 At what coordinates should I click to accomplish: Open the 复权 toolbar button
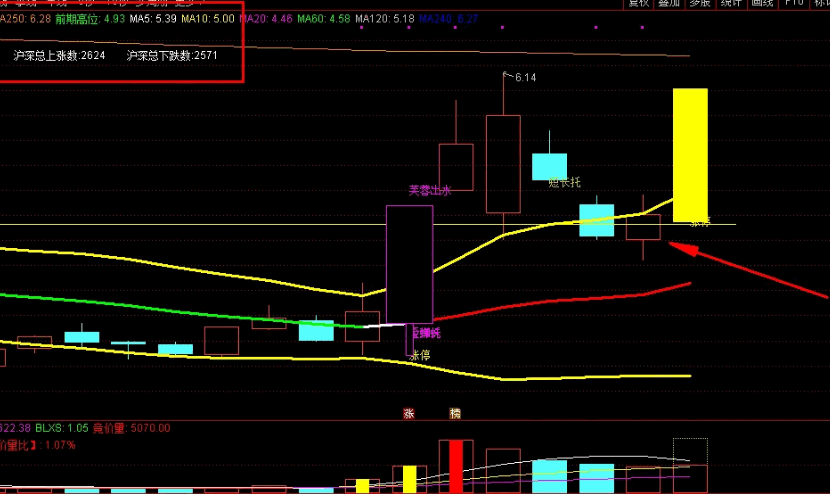point(638,4)
